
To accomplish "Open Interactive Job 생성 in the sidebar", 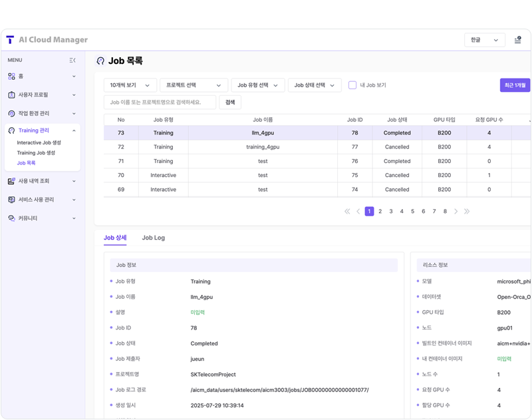I will pyautogui.click(x=39, y=142).
